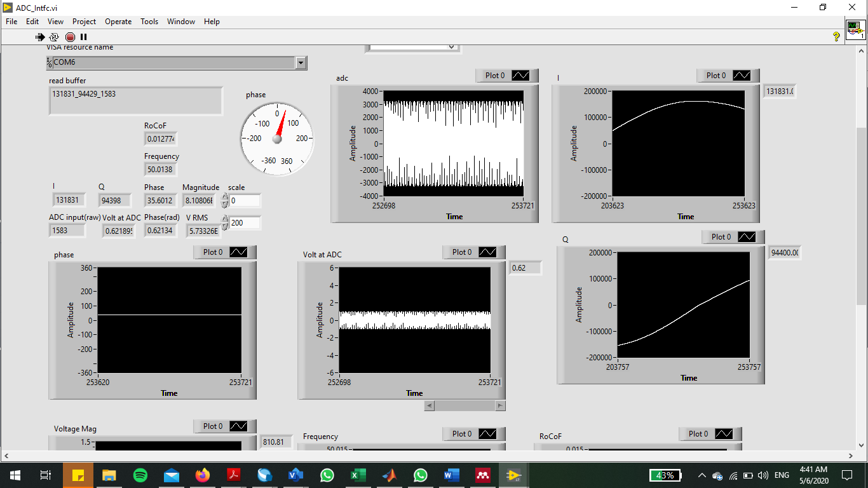Click the stepper arrows beside 200 field
868x488 pixels.
tap(225, 222)
